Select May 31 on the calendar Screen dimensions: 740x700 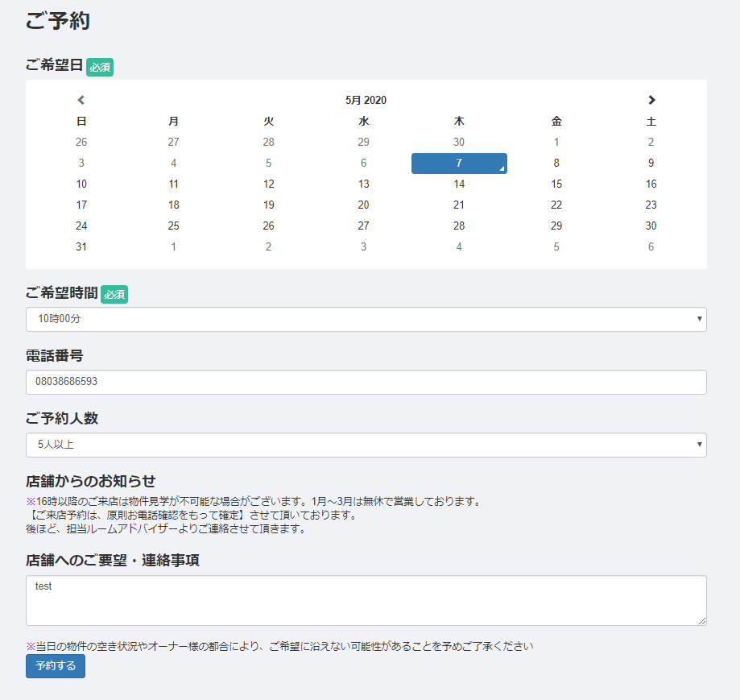point(81,246)
